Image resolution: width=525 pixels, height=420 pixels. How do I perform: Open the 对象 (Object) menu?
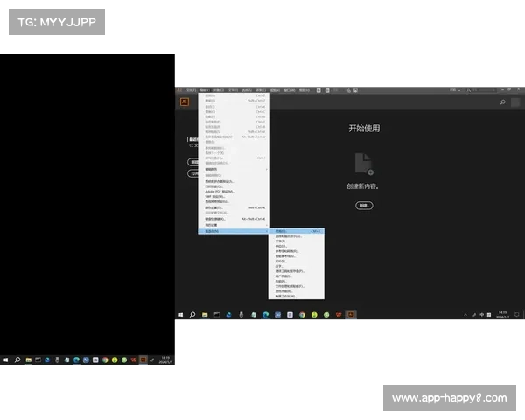[x=219, y=90]
